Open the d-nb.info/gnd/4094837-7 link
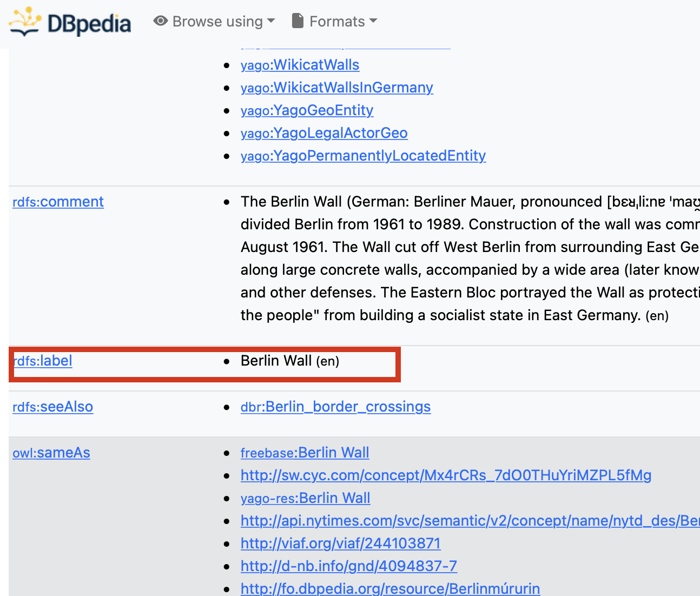Viewport: 700px width, 596px height. tap(349, 566)
